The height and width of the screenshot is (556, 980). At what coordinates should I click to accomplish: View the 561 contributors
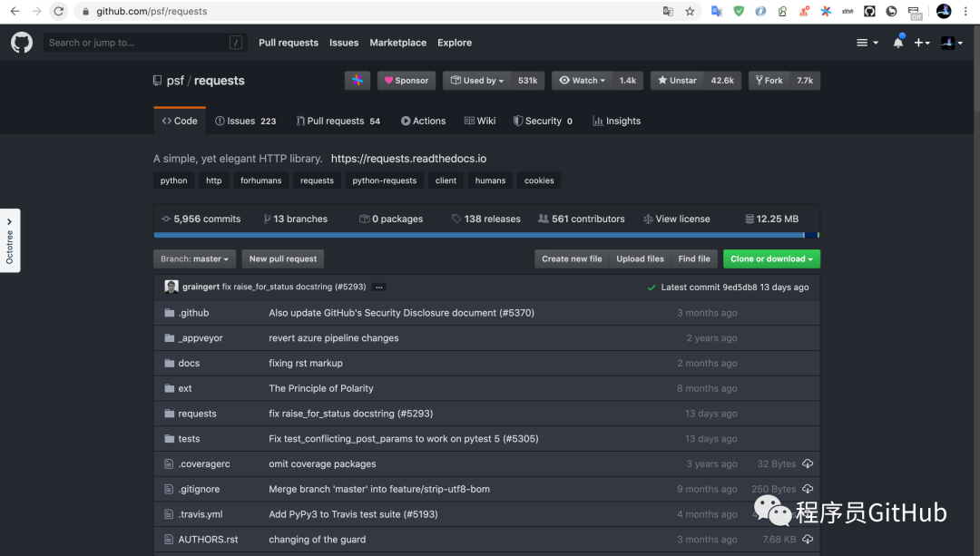(582, 219)
